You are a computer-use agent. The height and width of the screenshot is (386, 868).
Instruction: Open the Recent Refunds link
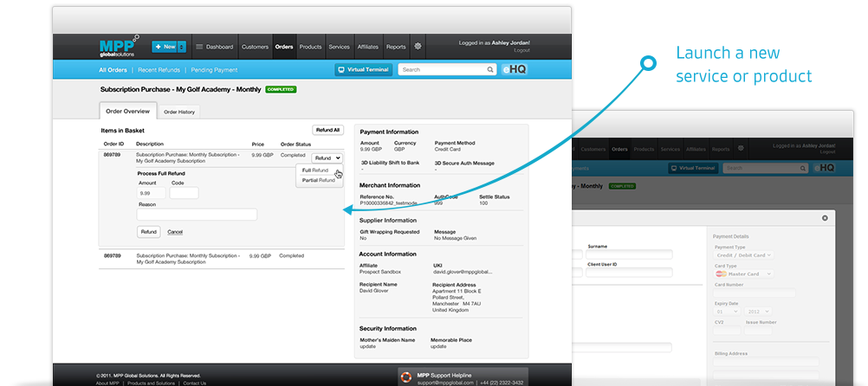tap(158, 70)
